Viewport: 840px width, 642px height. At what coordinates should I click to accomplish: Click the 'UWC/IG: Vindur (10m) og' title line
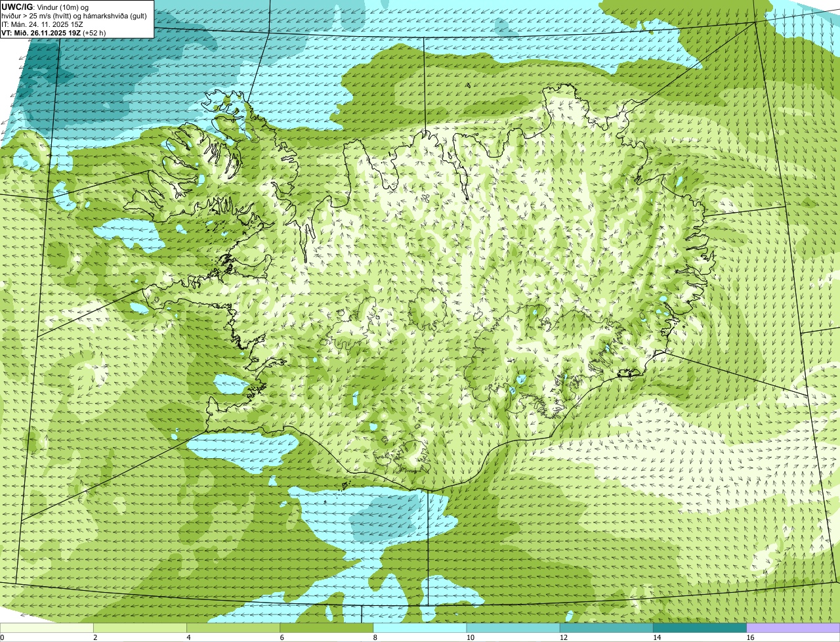point(45,7)
